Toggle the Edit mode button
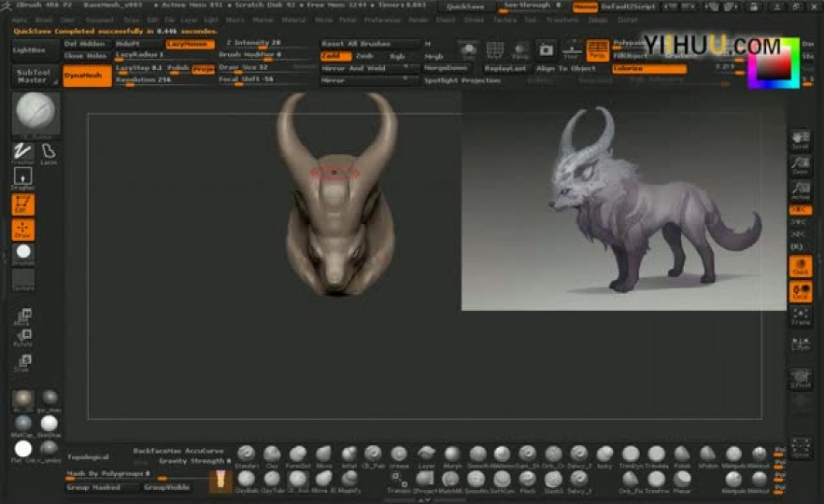The height and width of the screenshot is (504, 824). click(22, 204)
